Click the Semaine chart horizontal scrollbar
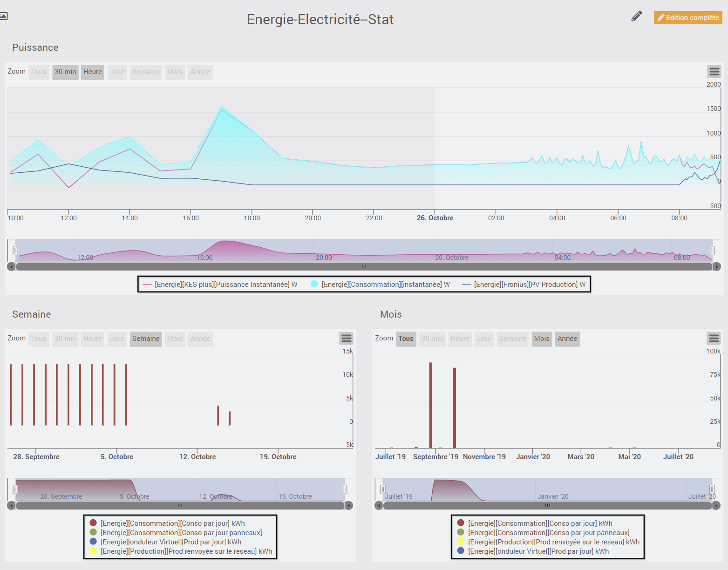Screen dimensions: 728x570 (180, 505)
